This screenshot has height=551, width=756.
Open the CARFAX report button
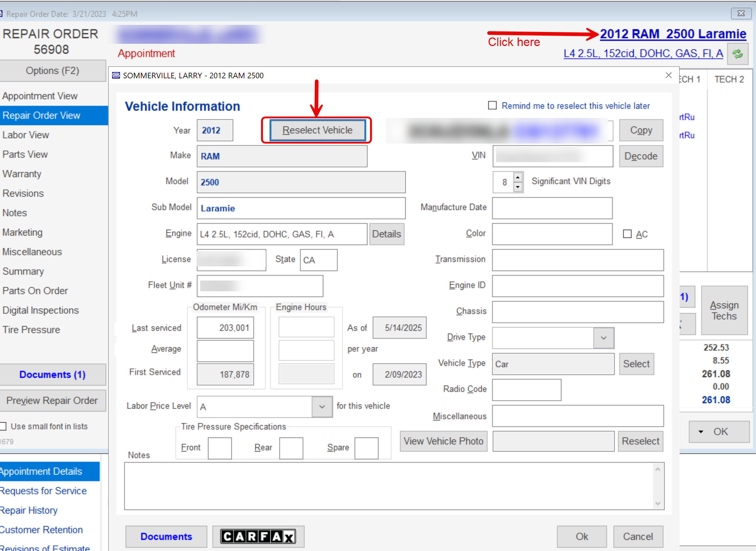click(x=258, y=537)
